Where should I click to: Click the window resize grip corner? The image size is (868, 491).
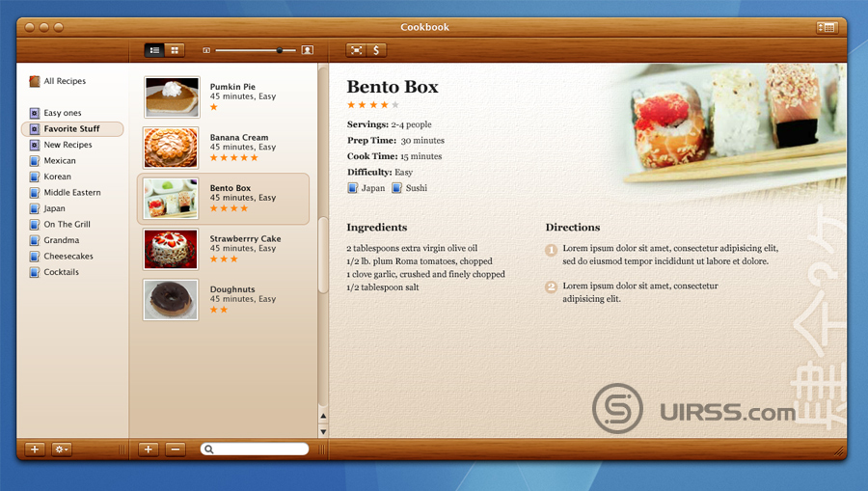click(x=840, y=451)
